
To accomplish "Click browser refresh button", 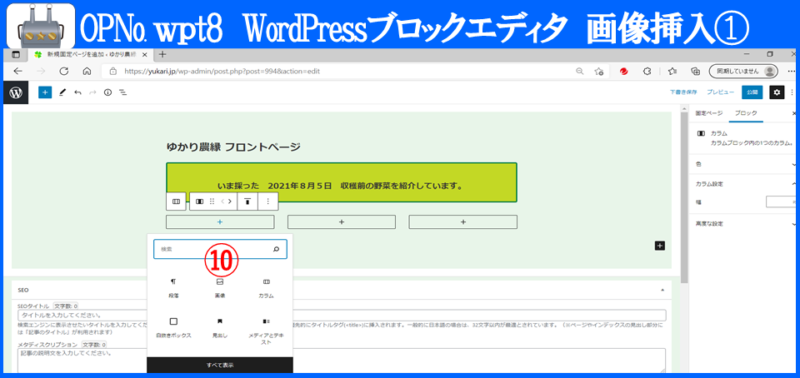I will [64, 71].
